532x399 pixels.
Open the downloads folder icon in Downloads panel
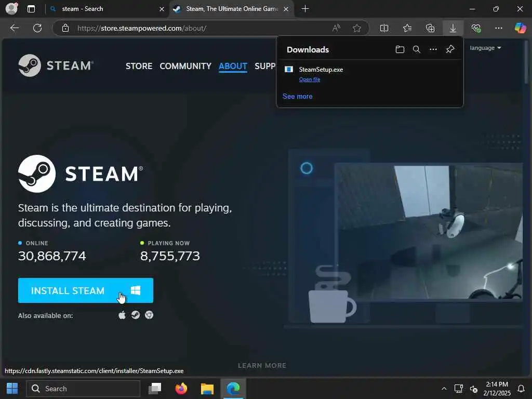coord(400,49)
